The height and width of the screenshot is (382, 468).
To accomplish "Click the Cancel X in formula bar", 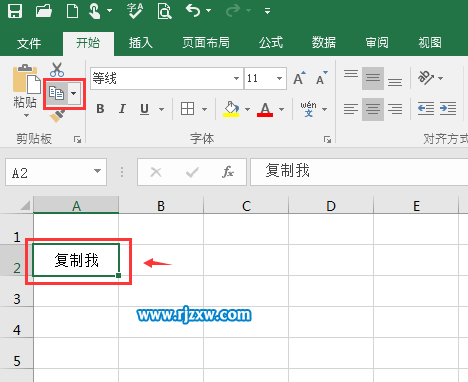I will click(156, 172).
